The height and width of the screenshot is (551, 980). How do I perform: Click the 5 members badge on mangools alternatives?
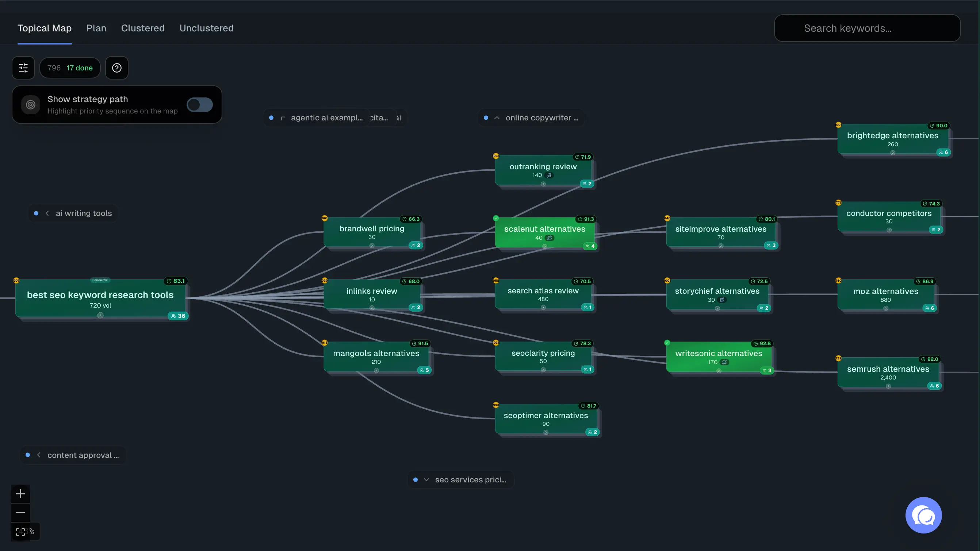click(x=424, y=370)
